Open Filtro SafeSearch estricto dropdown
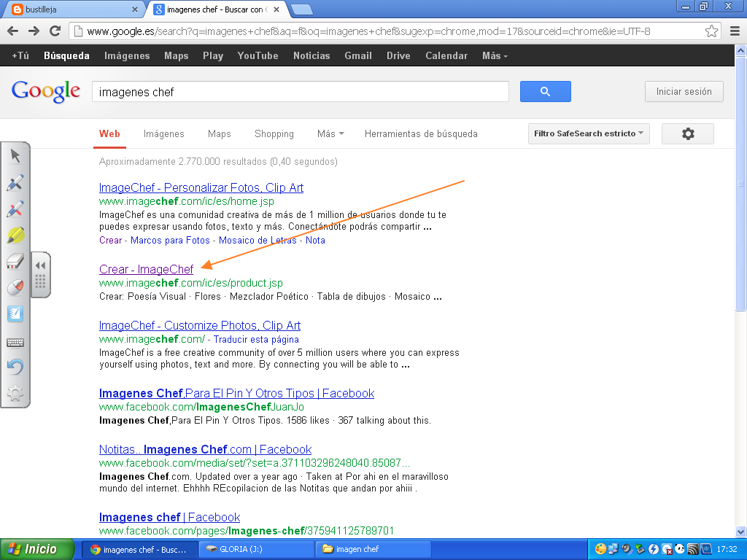Viewport: 747px width, 560px height. point(589,134)
